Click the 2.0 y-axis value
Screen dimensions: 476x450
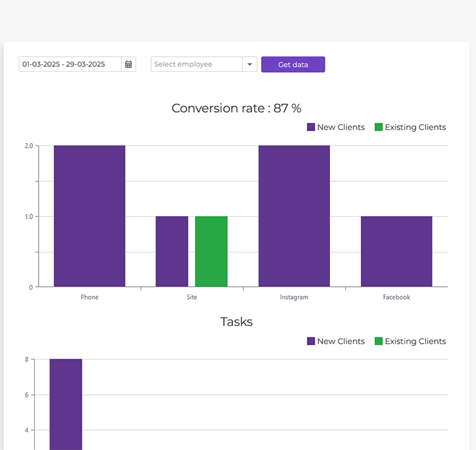point(29,146)
